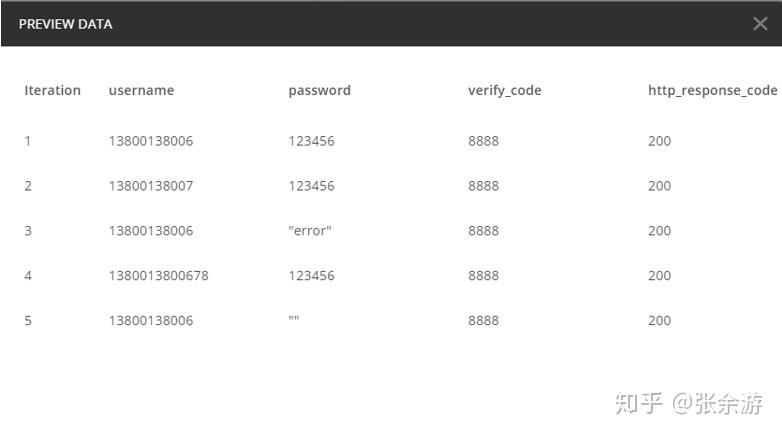The image size is (782, 435).
Task: Click the password column header
Action: [x=319, y=90]
